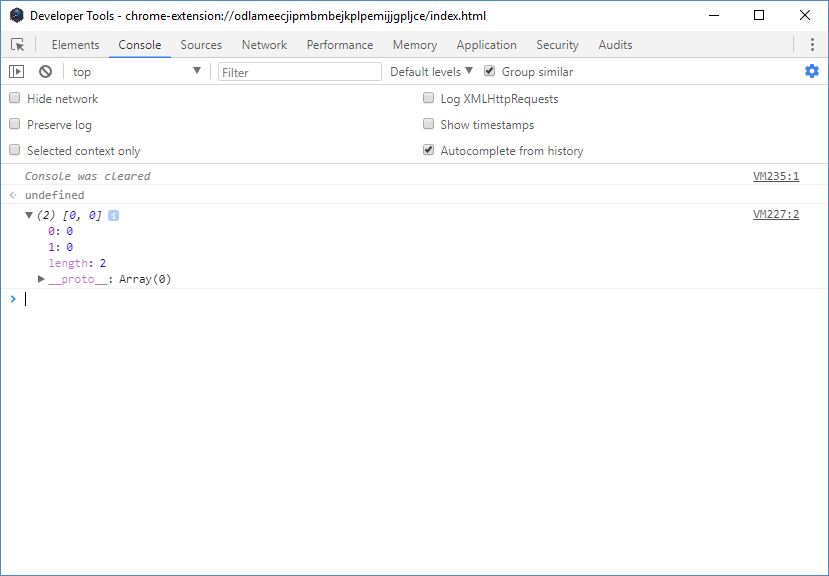Open the DevTools three-dot customize menu

tap(812, 45)
